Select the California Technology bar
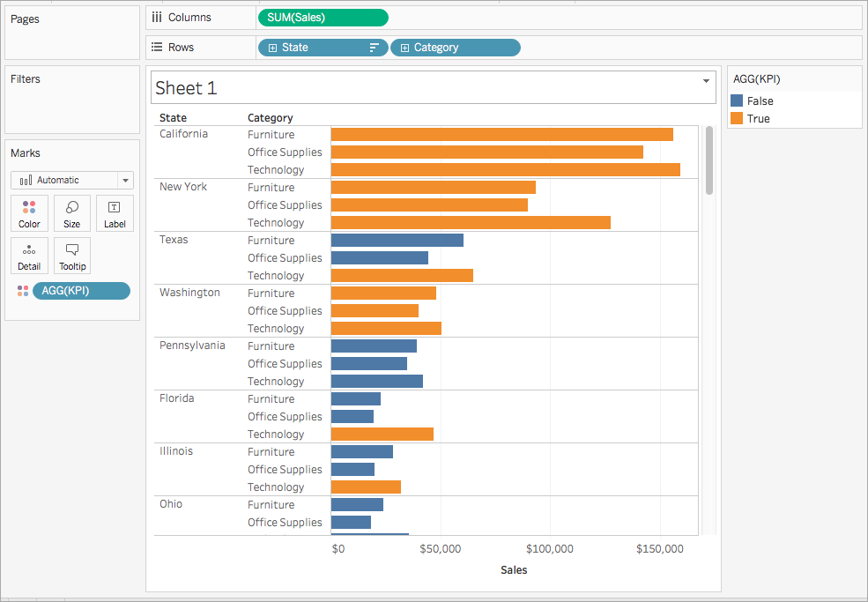The width and height of the screenshot is (868, 602). (x=506, y=170)
